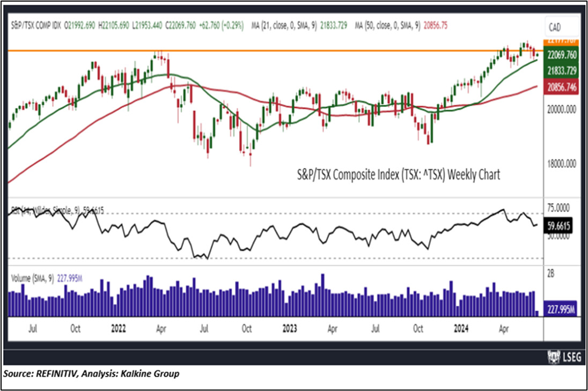The height and width of the screenshot is (391, 588).
Task: Click the LSEG logo
Action: coord(564,357)
